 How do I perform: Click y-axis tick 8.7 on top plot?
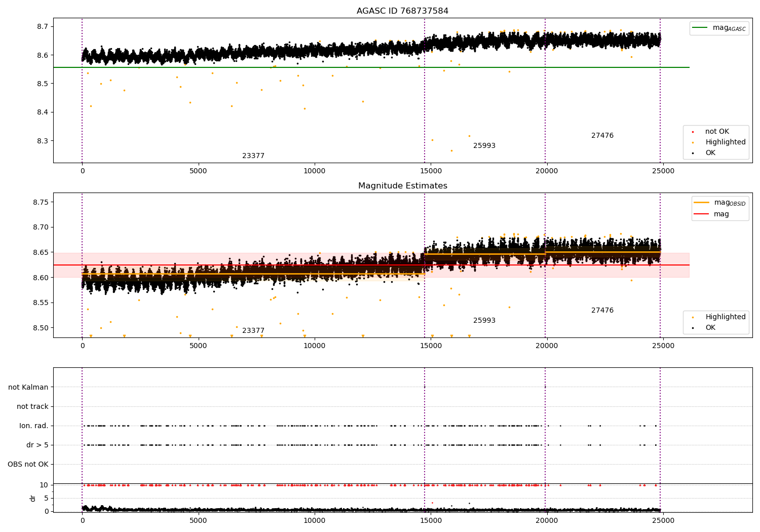(43, 26)
